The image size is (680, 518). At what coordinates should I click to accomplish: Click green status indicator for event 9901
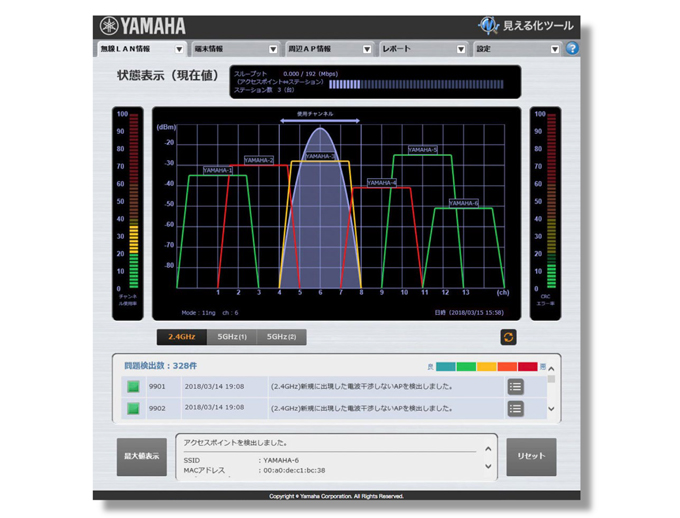tap(133, 387)
